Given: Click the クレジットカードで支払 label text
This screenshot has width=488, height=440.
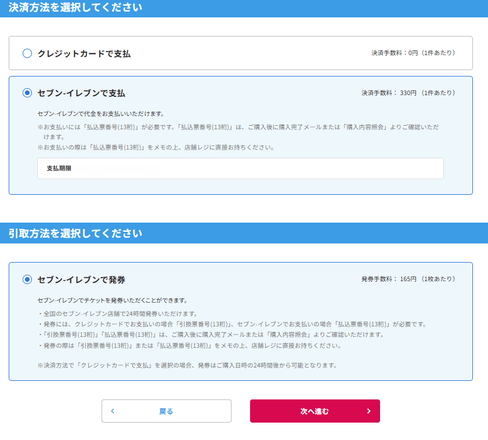Looking at the screenshot, I should click(x=84, y=54).
